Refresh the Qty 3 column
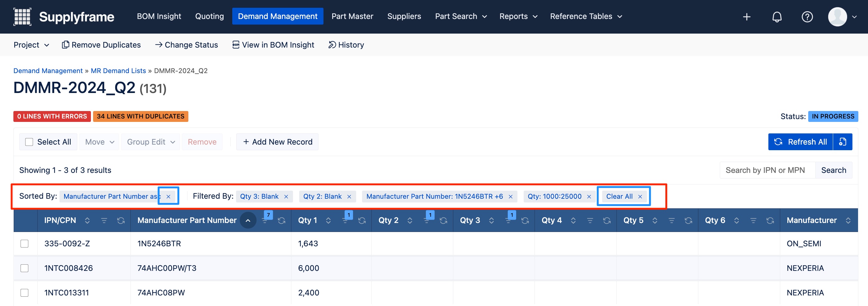868x306 pixels. point(525,220)
